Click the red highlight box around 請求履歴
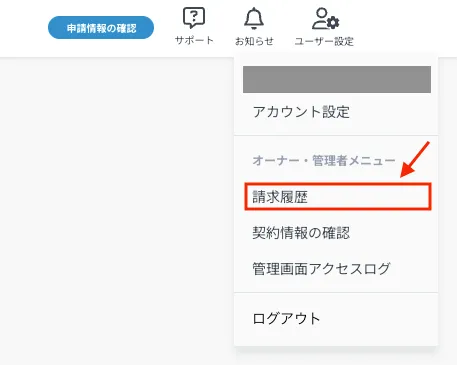 [338, 197]
